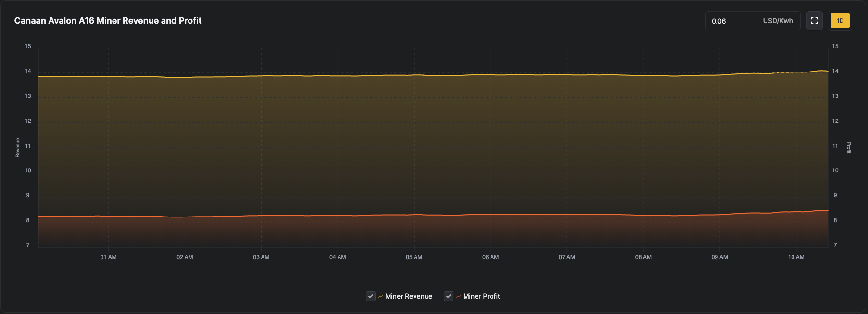Click the Miner Profit legend label
Viewport: 868px width, 314px height.
click(x=481, y=296)
